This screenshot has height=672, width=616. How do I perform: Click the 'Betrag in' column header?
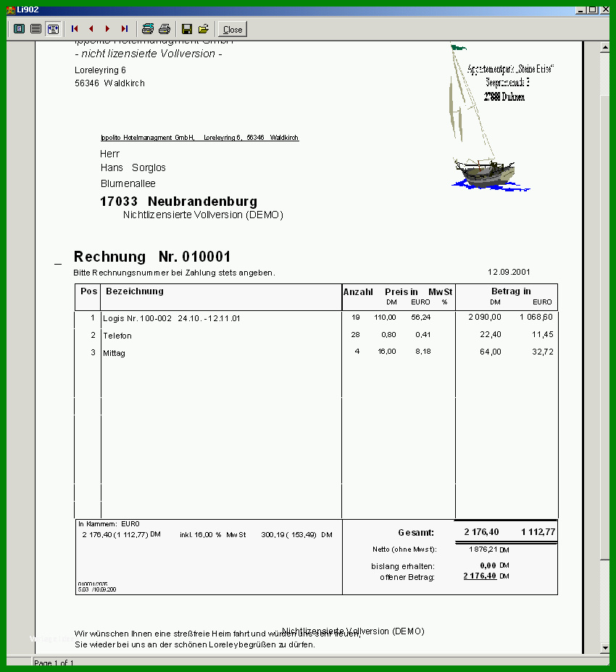[x=511, y=291]
